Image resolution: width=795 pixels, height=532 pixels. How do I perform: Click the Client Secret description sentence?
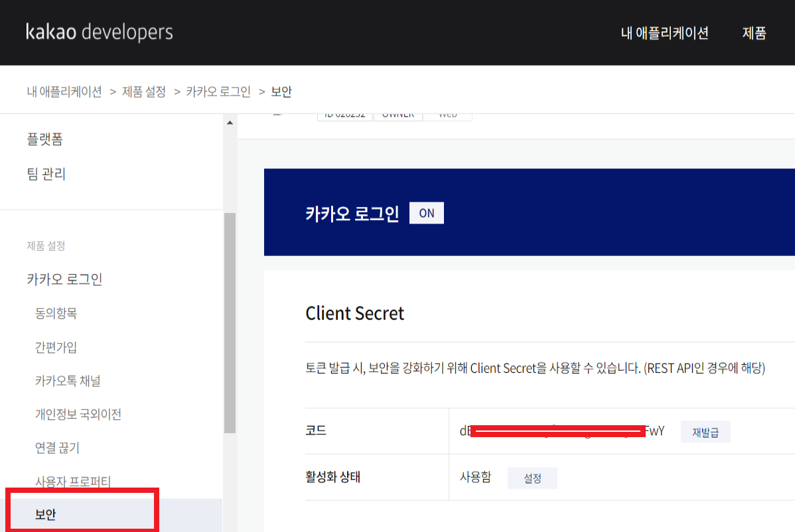(x=535, y=368)
